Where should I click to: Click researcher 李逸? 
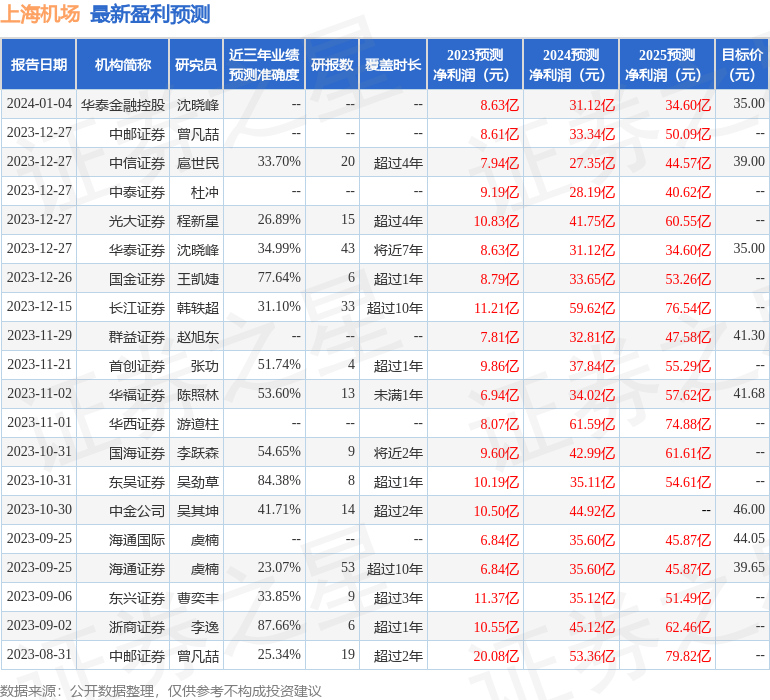[205, 626]
